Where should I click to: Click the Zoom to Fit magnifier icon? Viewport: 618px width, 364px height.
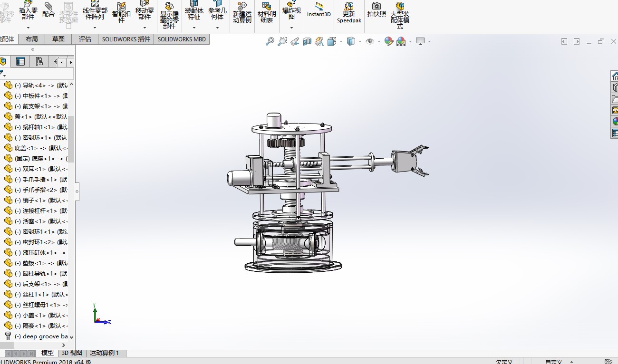click(270, 41)
